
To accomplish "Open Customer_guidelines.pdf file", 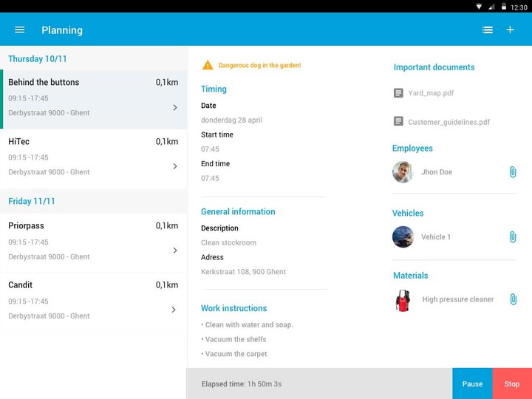I will click(x=449, y=122).
